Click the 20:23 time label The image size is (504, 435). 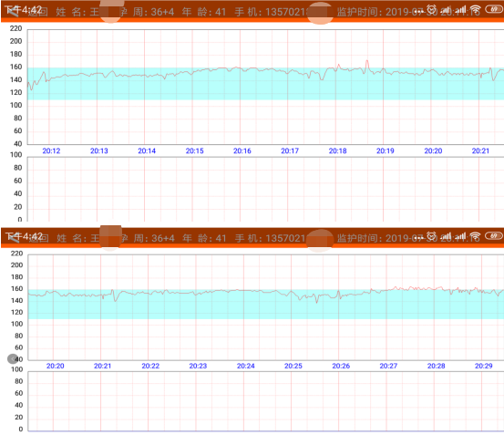pyautogui.click(x=198, y=366)
